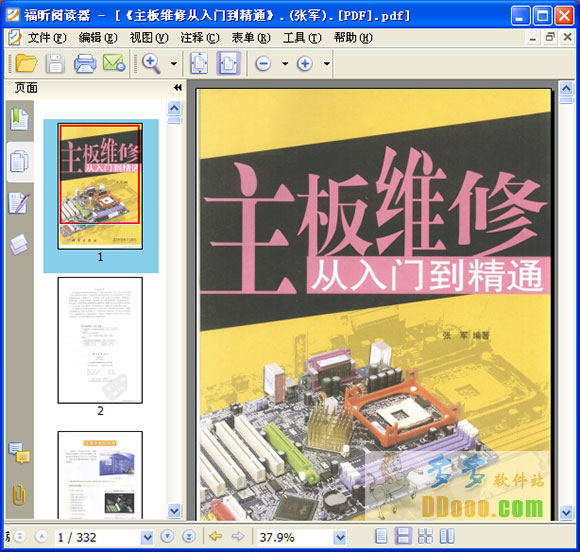
Task: Show the Bookmarks panel icon in sidebar
Action: point(19,119)
